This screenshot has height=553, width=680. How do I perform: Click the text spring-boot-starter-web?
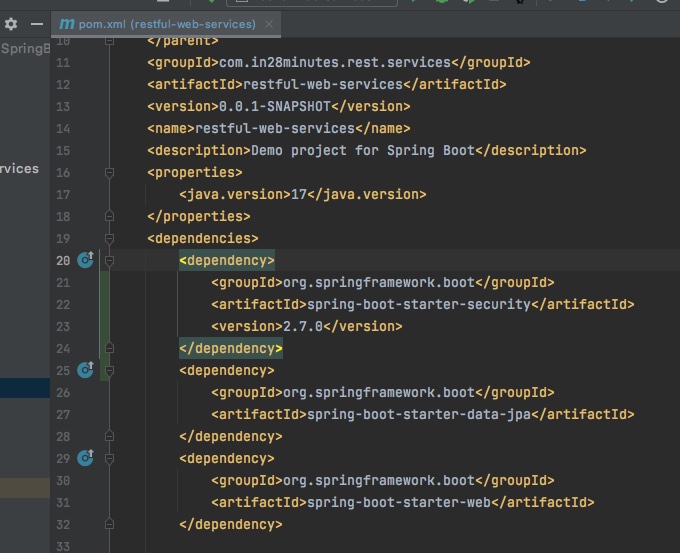[x=399, y=502]
